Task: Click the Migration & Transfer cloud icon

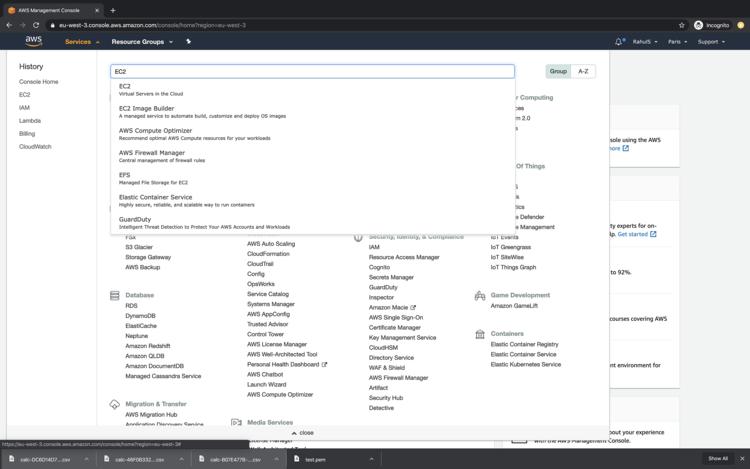Action: coord(115,404)
